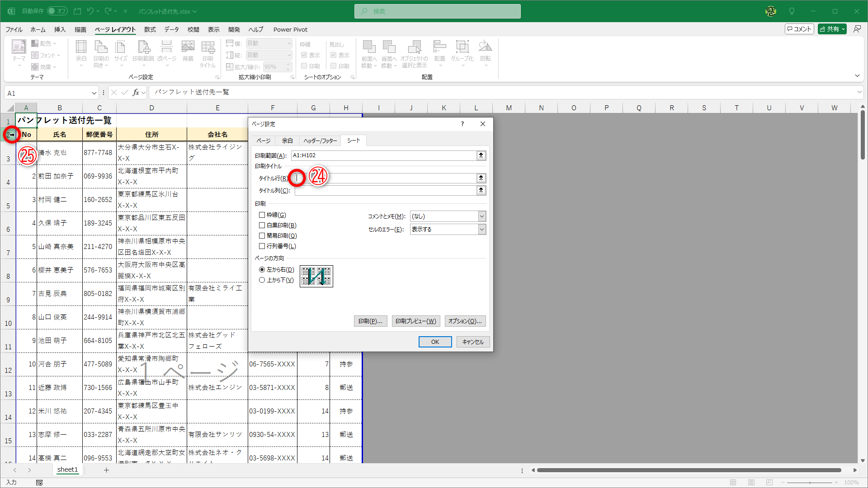Screen dimensions: 868x488
Task: Expand the Name Box dropdown arrow
Action: pos(94,93)
